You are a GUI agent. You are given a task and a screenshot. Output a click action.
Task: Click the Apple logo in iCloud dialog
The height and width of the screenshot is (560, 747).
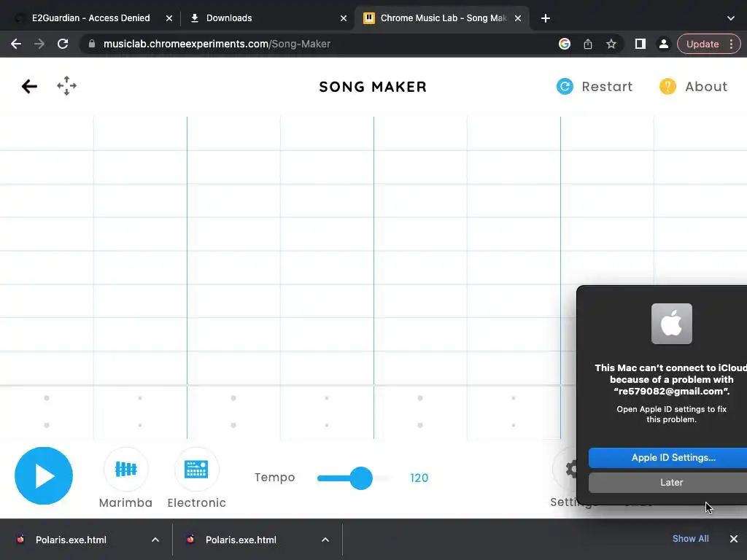click(671, 324)
